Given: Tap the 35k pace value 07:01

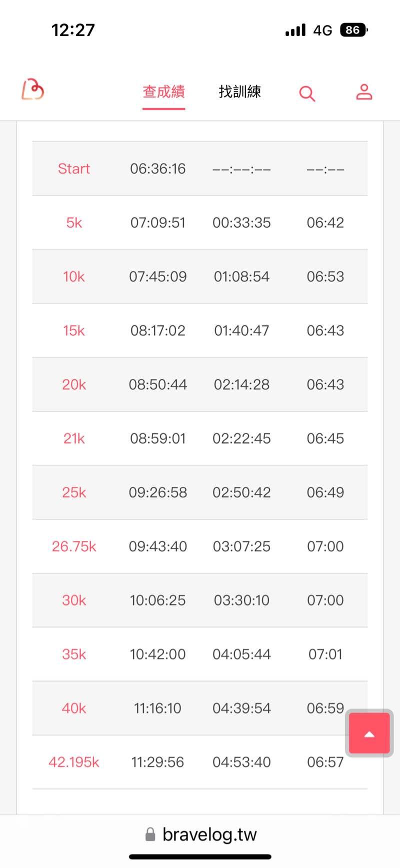Looking at the screenshot, I should (325, 654).
